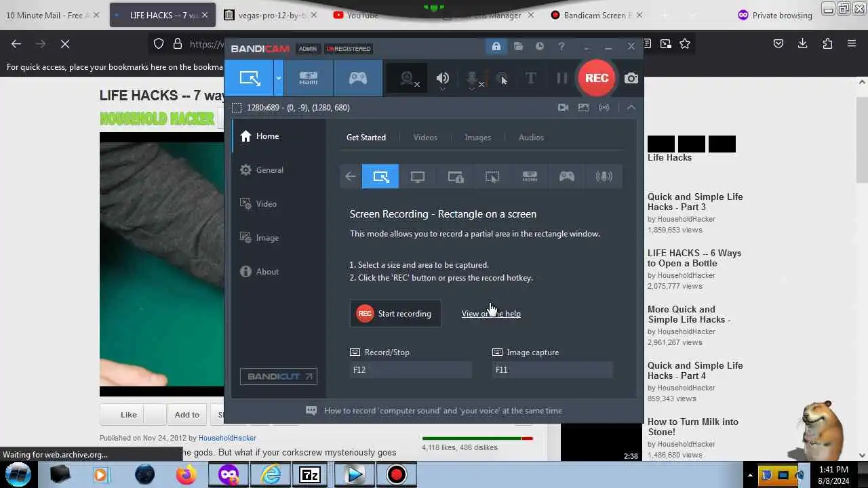Open Quick and Simple Life Hacks - Part 3
This screenshot has width=868, height=488.
695,202
